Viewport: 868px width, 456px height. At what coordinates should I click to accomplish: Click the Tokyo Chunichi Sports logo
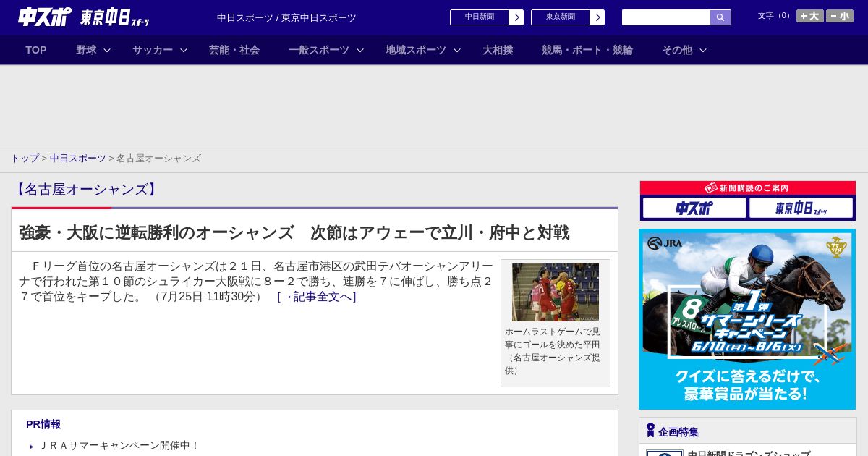[114, 17]
